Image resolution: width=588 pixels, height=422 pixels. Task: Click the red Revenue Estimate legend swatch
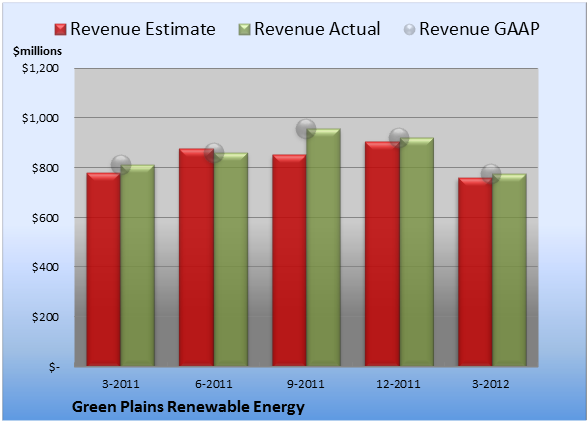60,30
